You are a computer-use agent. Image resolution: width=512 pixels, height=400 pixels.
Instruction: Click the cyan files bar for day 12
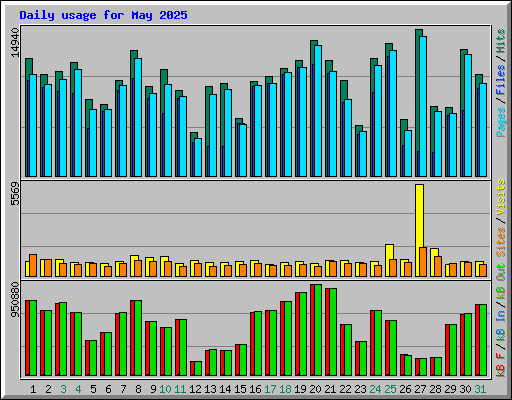pos(198,157)
